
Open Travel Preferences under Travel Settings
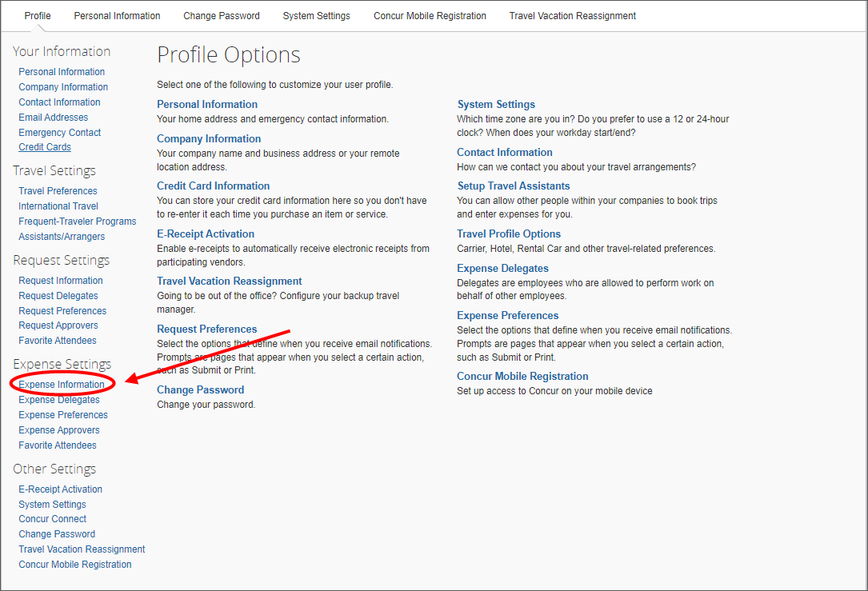point(58,191)
